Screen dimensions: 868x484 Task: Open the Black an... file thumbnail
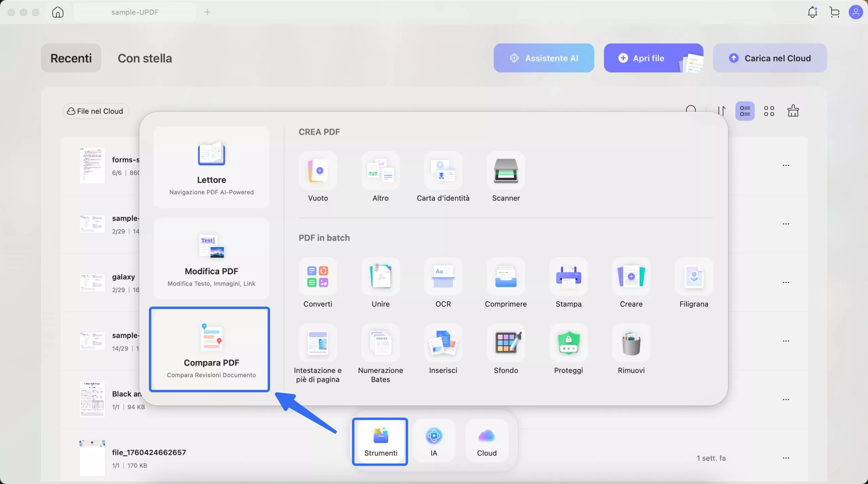click(x=92, y=399)
